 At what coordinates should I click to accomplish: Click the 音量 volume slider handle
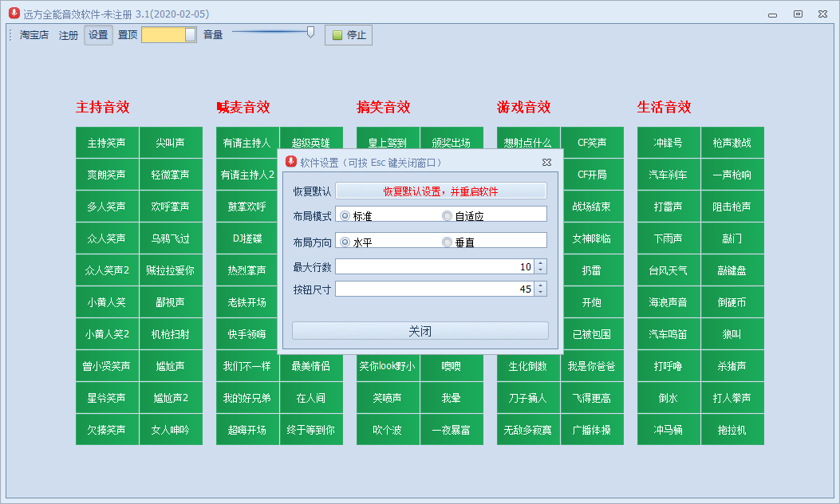coord(310,32)
